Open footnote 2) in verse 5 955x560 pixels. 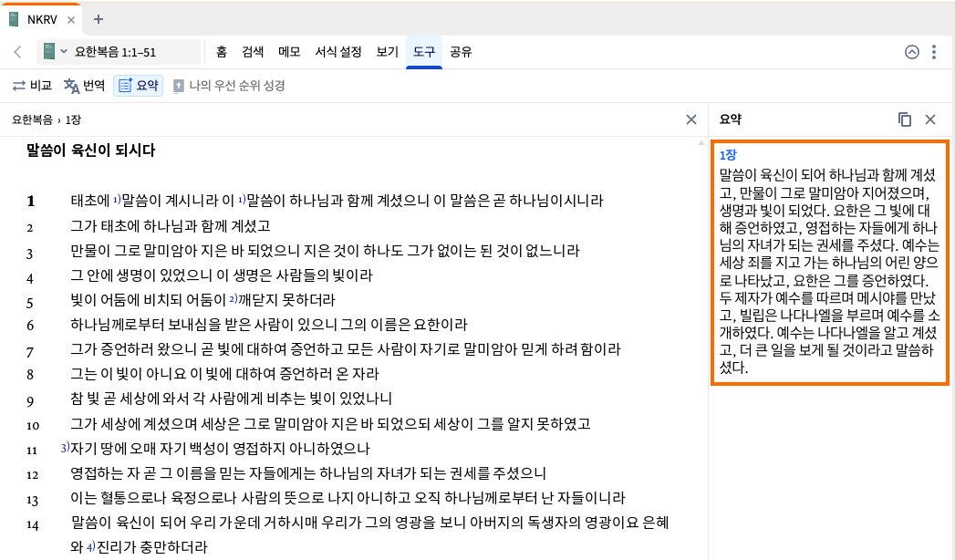(234, 298)
